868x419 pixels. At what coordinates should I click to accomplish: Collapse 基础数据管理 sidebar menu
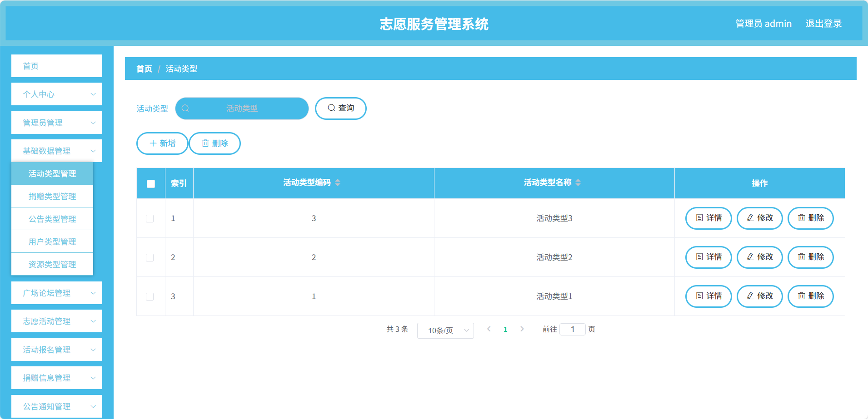(57, 151)
